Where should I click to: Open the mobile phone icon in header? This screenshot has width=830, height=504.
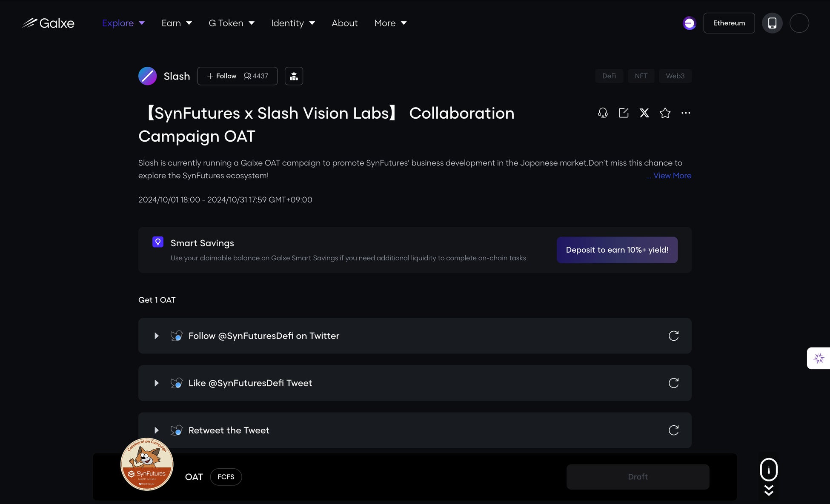tap(772, 23)
